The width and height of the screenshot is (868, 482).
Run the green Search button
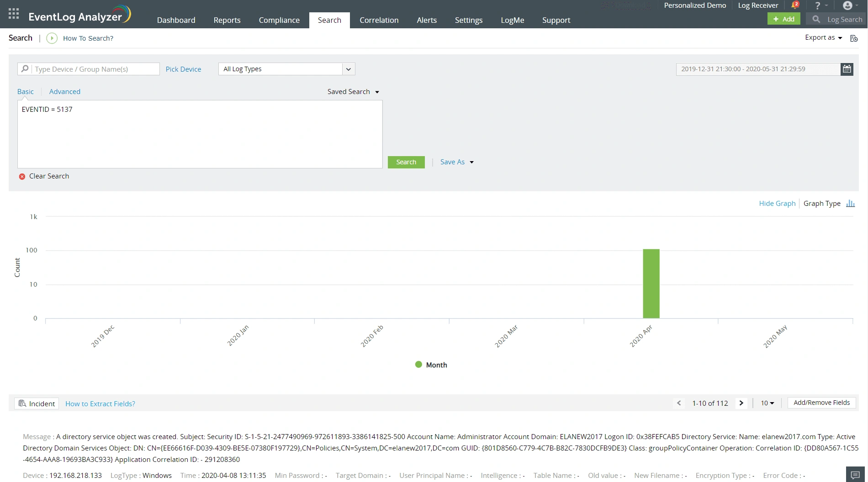coord(406,162)
